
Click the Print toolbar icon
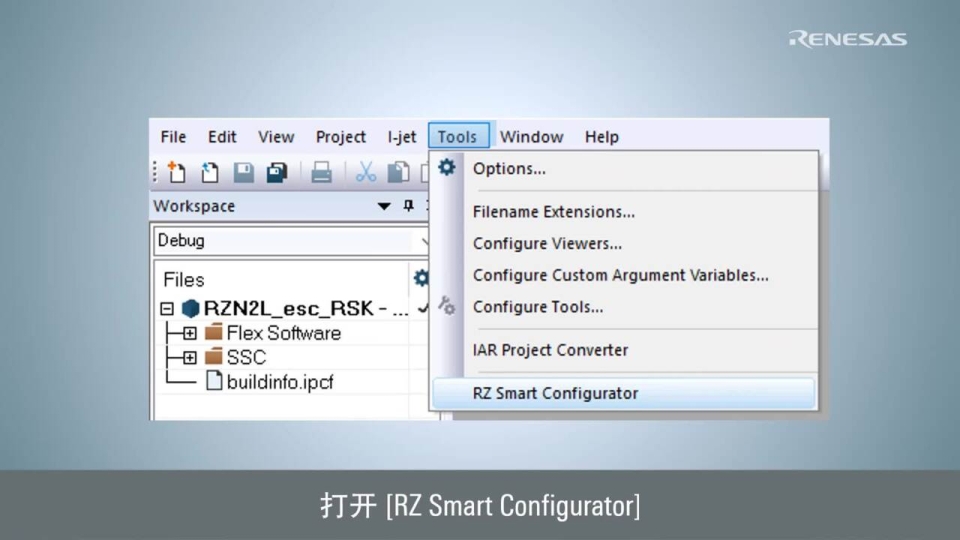[x=321, y=172]
